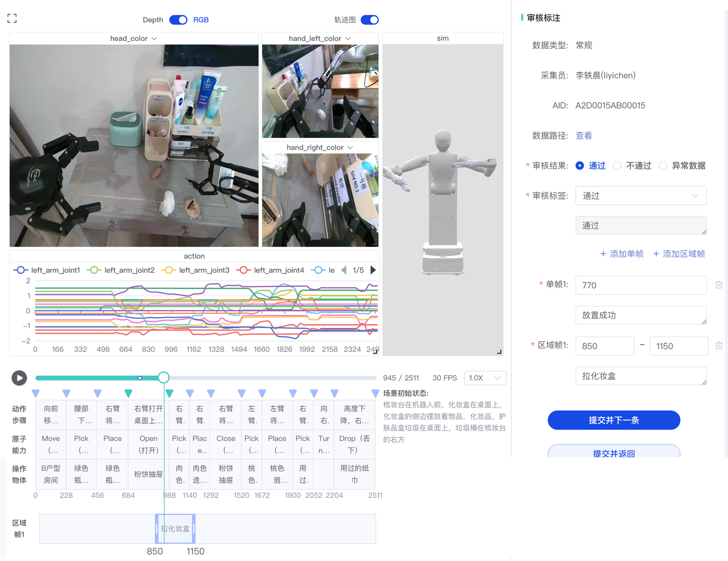Click the 提交并下一条 button
The image size is (728, 561).
614,420
